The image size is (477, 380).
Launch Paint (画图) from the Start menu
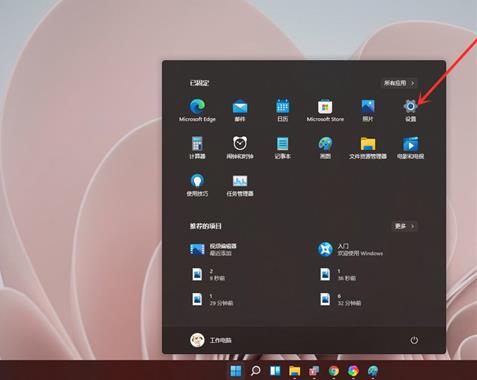(325, 148)
